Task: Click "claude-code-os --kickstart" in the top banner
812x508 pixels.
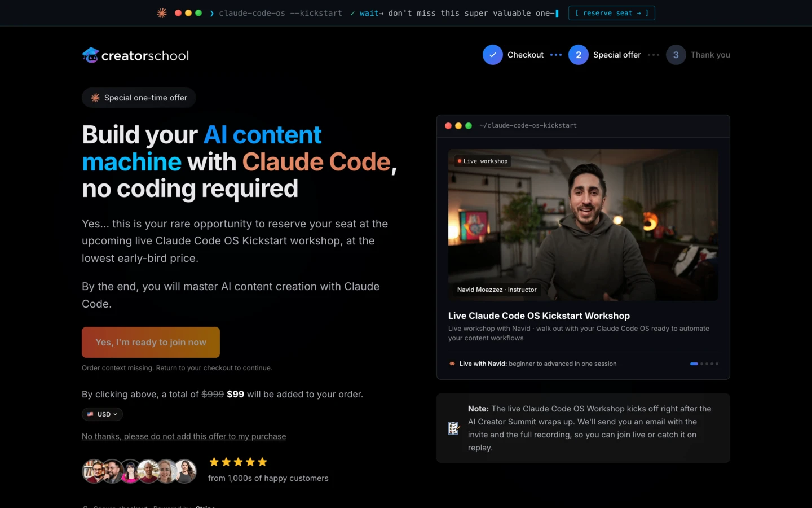Action: click(280, 13)
